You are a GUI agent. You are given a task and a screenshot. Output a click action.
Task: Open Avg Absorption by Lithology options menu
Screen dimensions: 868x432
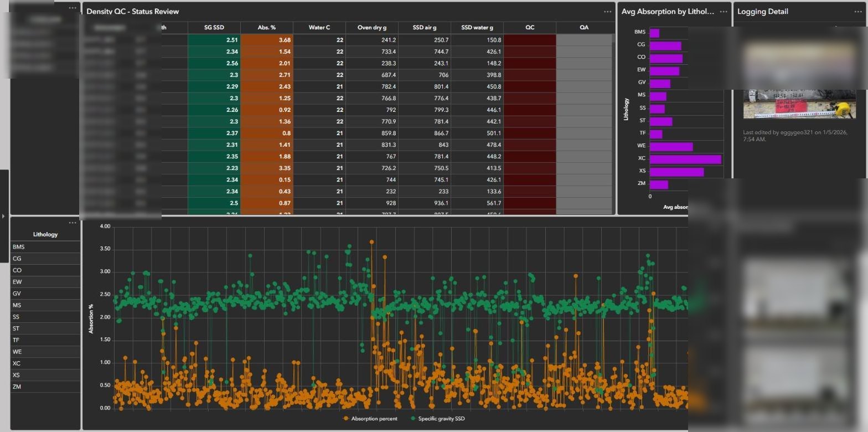point(724,12)
